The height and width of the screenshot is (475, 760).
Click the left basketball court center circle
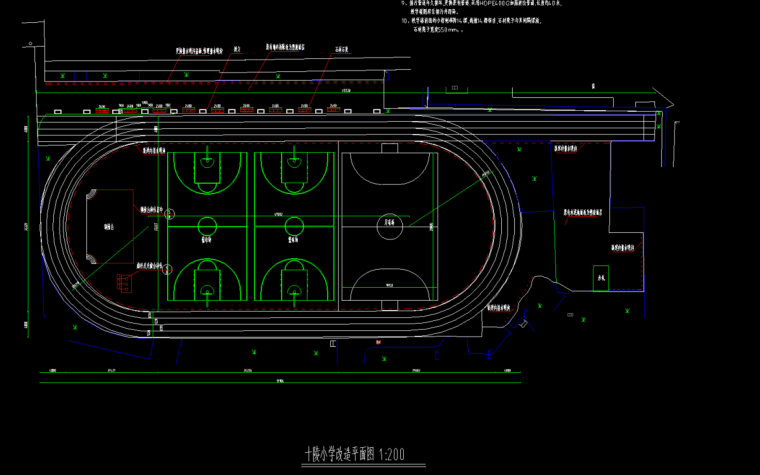point(207,225)
